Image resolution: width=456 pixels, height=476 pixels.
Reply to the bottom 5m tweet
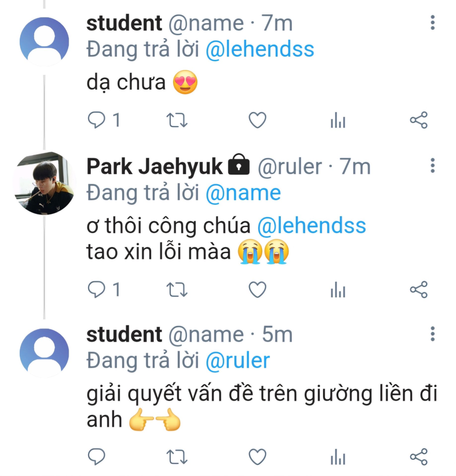point(96,456)
